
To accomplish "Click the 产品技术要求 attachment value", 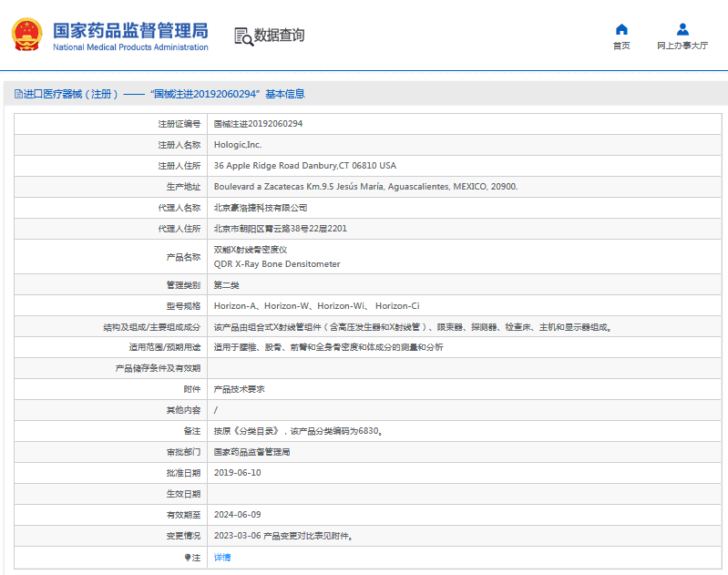I will pyautogui.click(x=239, y=389).
